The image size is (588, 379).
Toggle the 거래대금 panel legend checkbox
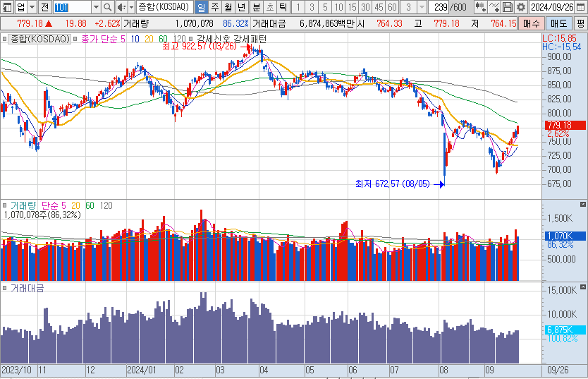(x=4, y=288)
